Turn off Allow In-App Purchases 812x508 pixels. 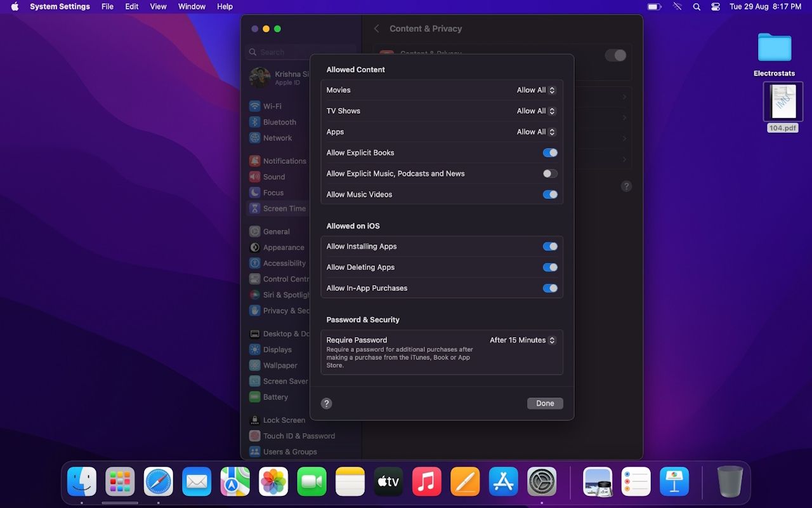[550, 288]
